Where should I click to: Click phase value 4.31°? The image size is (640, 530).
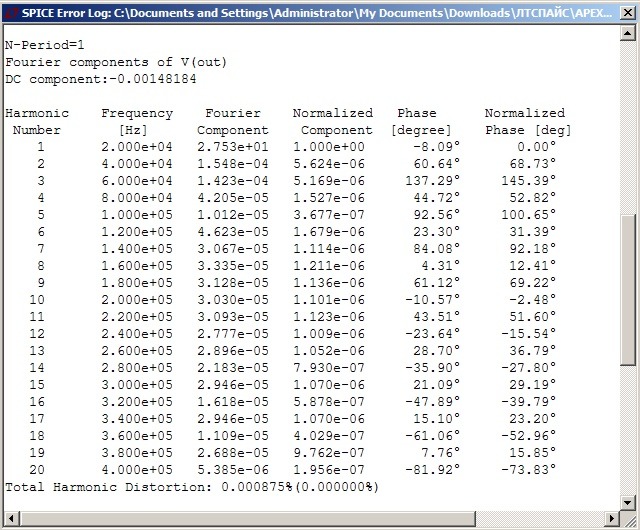[440, 266]
